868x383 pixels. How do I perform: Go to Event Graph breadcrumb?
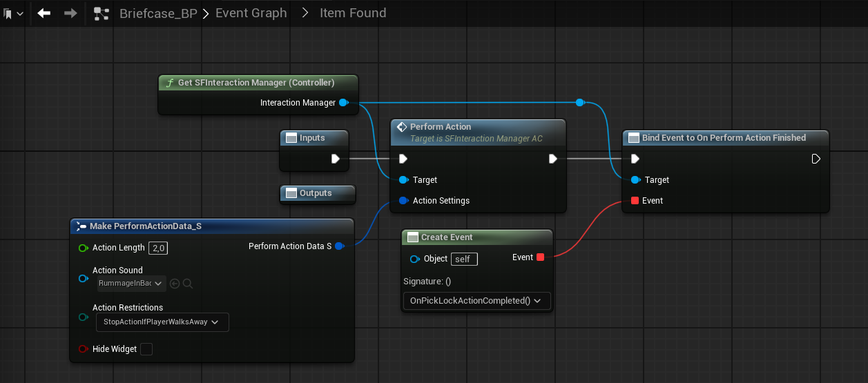251,13
